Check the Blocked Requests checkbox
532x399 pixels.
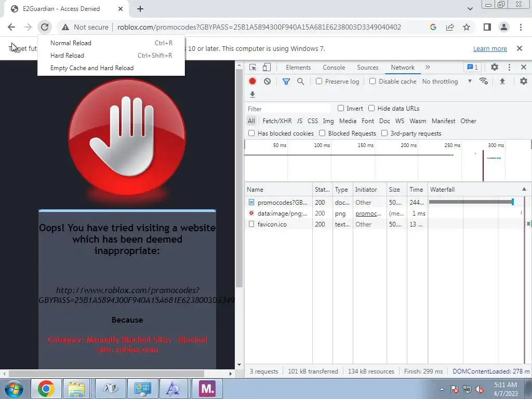322,133
